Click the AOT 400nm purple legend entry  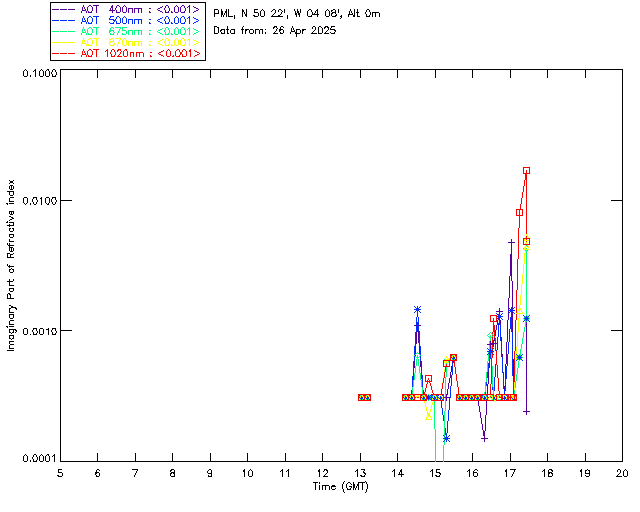coord(127,9)
